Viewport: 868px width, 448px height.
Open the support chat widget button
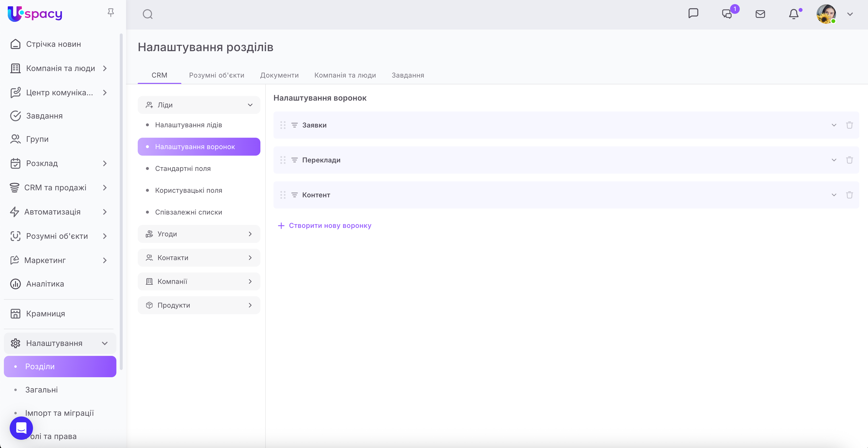point(21,428)
